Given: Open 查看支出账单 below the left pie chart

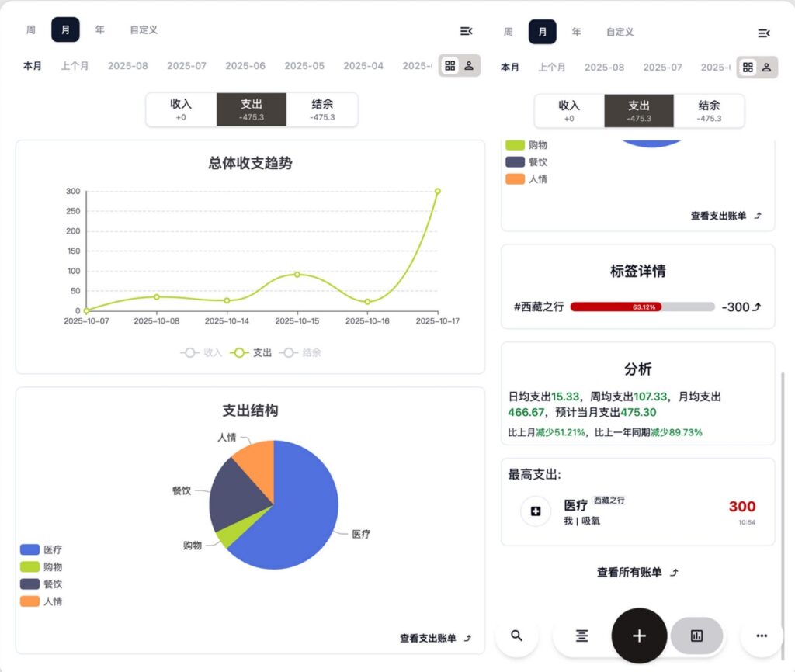Looking at the screenshot, I should coord(435,638).
